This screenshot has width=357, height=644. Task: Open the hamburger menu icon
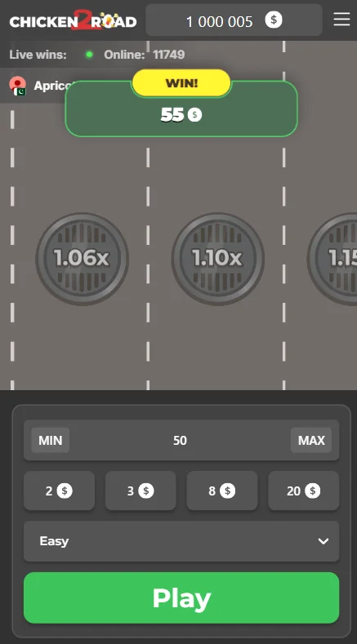(341, 19)
